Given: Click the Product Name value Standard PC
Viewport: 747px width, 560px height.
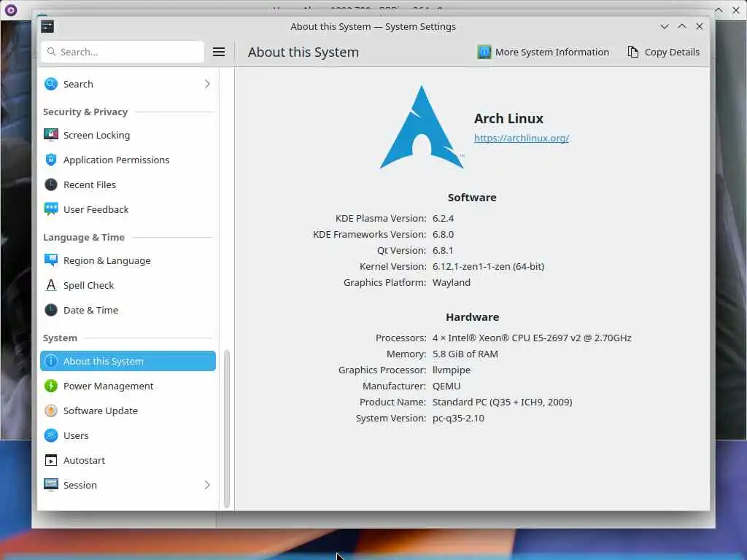Looking at the screenshot, I should click(x=502, y=402).
